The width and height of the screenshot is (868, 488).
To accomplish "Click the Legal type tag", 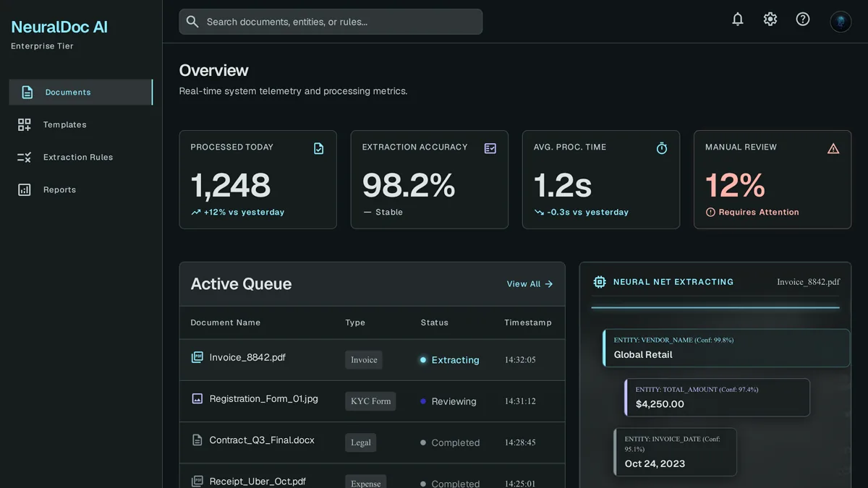I will tap(360, 442).
